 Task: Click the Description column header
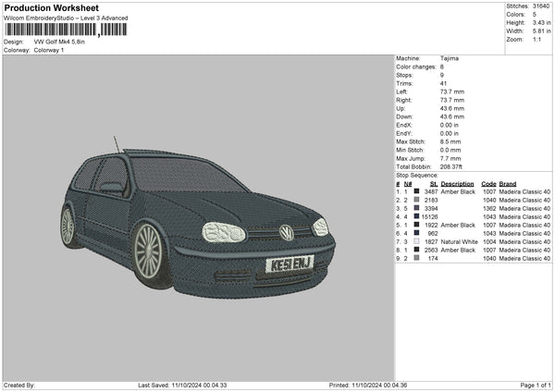pos(457,183)
